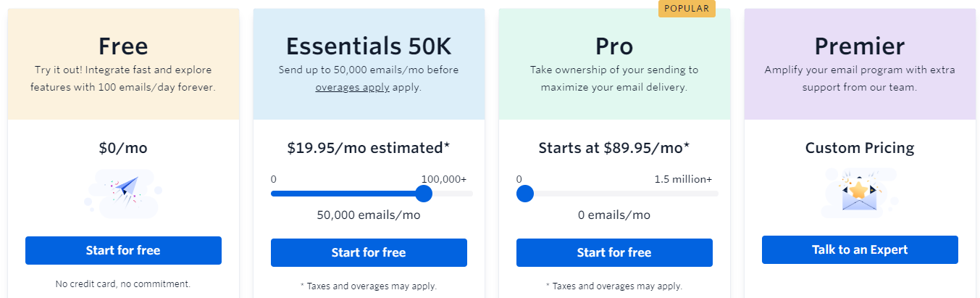This screenshot has width=980, height=298.
Task: Select the Free plan heading
Action: click(123, 46)
